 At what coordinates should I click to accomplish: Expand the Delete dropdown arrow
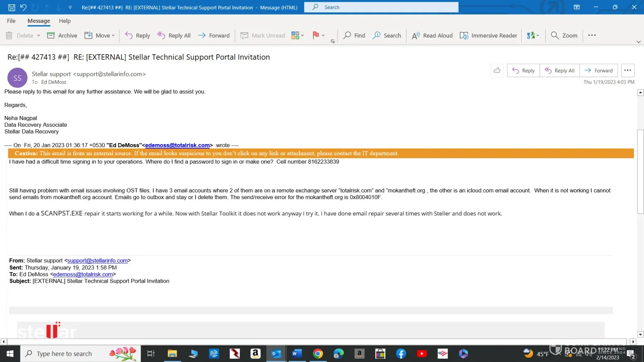pyautogui.click(x=39, y=35)
